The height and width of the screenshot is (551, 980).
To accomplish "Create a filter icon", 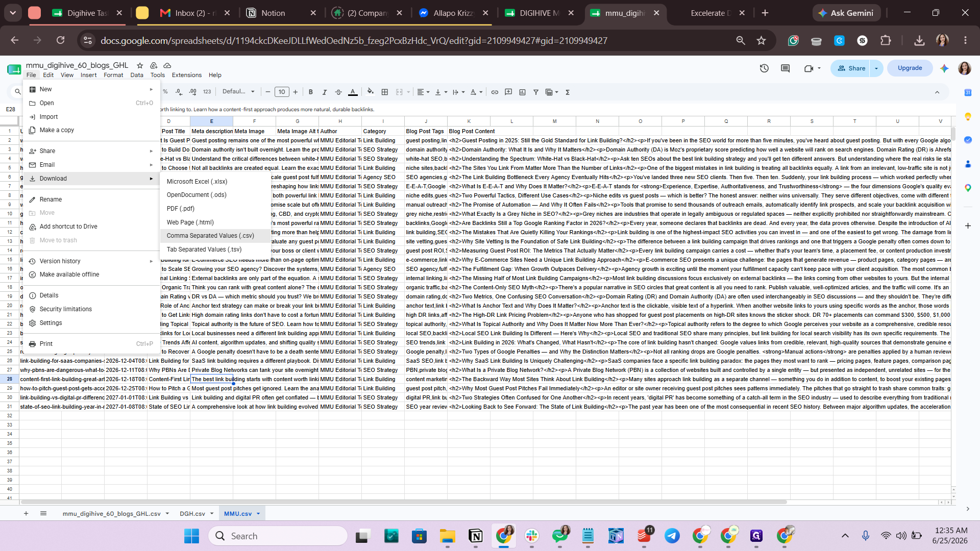I will pos(536,92).
